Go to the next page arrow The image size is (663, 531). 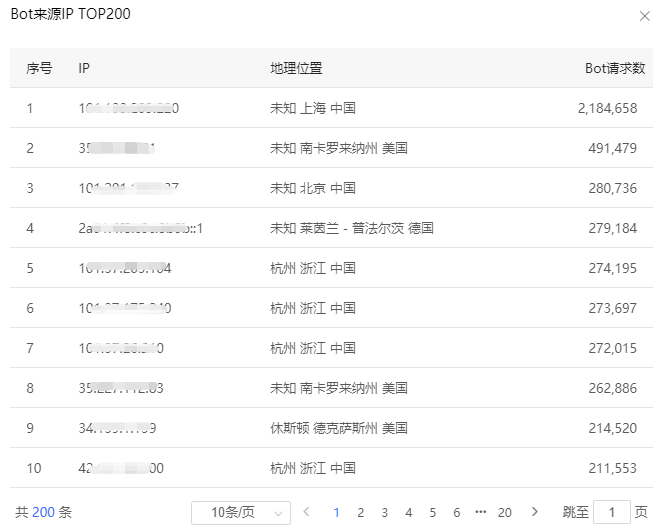tap(534, 512)
